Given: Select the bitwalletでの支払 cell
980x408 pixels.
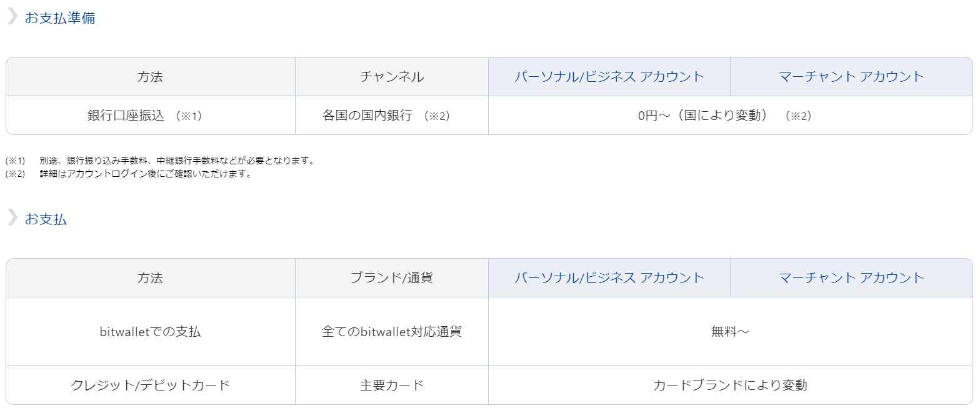Looking at the screenshot, I should [x=151, y=332].
